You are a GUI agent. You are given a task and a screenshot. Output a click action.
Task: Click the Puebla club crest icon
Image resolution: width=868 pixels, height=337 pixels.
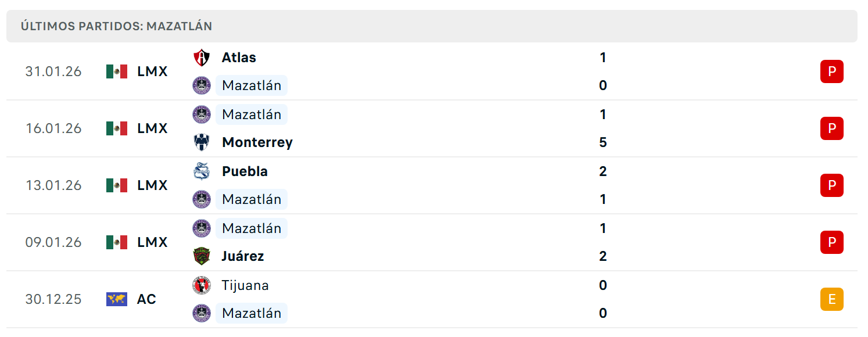pyautogui.click(x=202, y=171)
